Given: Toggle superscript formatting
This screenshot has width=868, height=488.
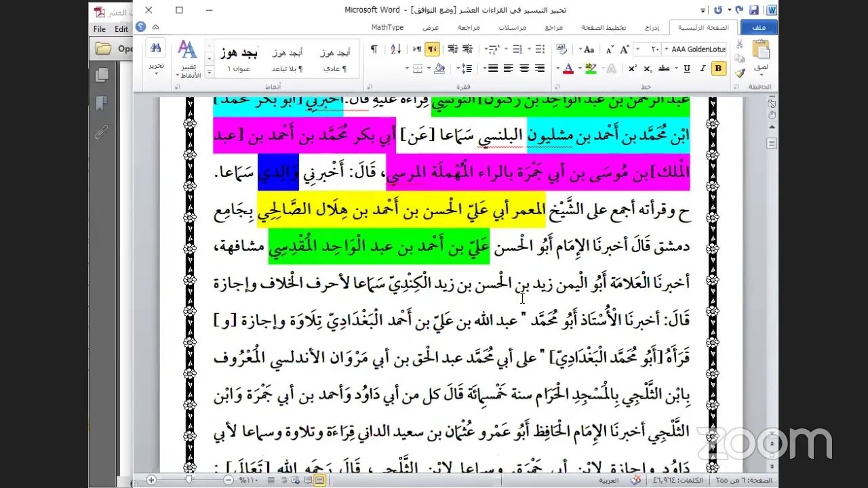Looking at the screenshot, I should (632, 68).
